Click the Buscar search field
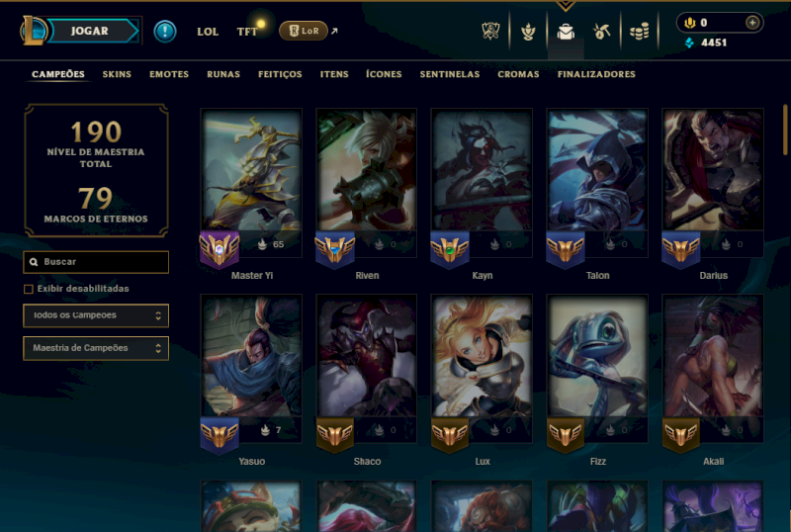This screenshot has height=532, width=791. pos(96,262)
